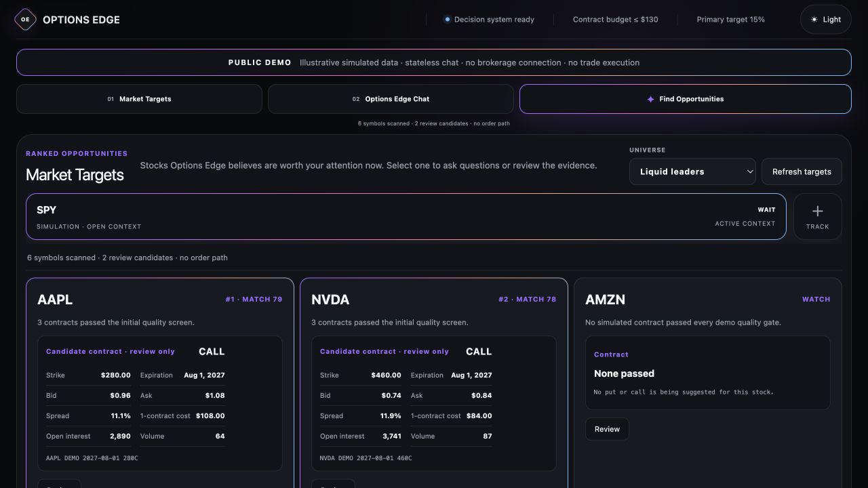Click NVDA open interest 3,741
The image size is (868, 488).
392,436
